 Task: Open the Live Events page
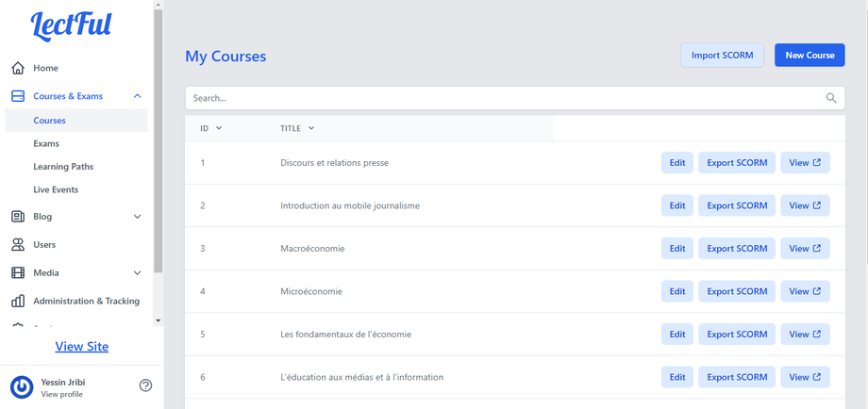tap(56, 190)
